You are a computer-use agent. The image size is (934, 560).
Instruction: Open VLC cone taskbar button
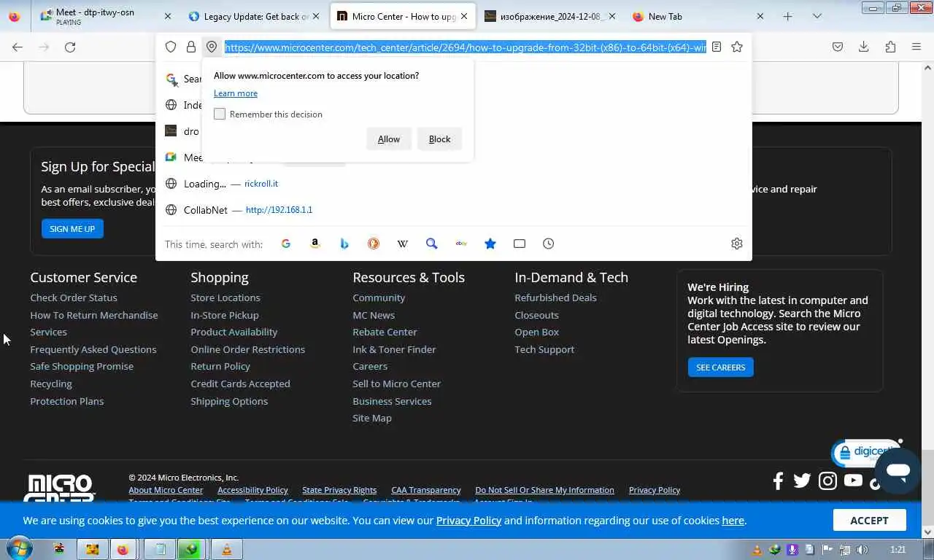pos(226,549)
